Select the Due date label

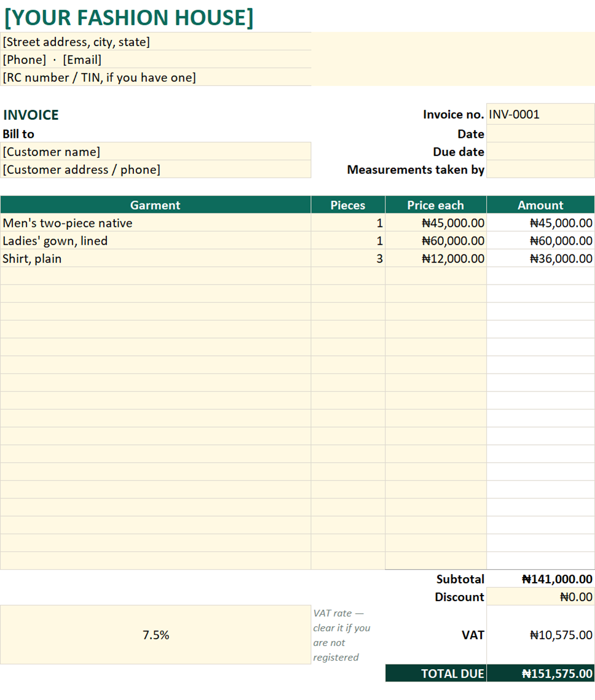pos(459,152)
